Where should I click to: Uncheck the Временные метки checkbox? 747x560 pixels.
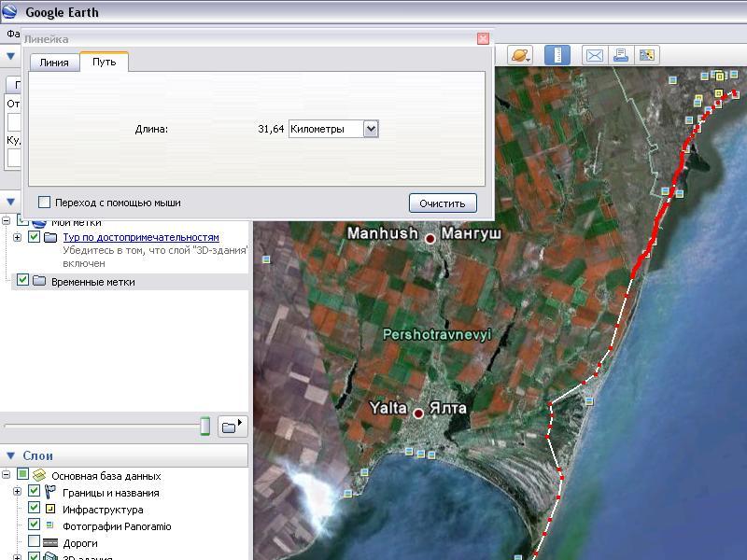[x=23, y=280]
